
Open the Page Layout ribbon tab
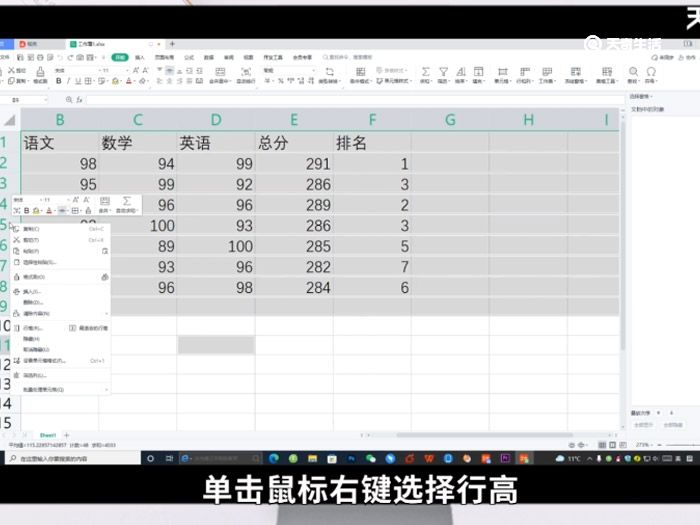pos(164,57)
